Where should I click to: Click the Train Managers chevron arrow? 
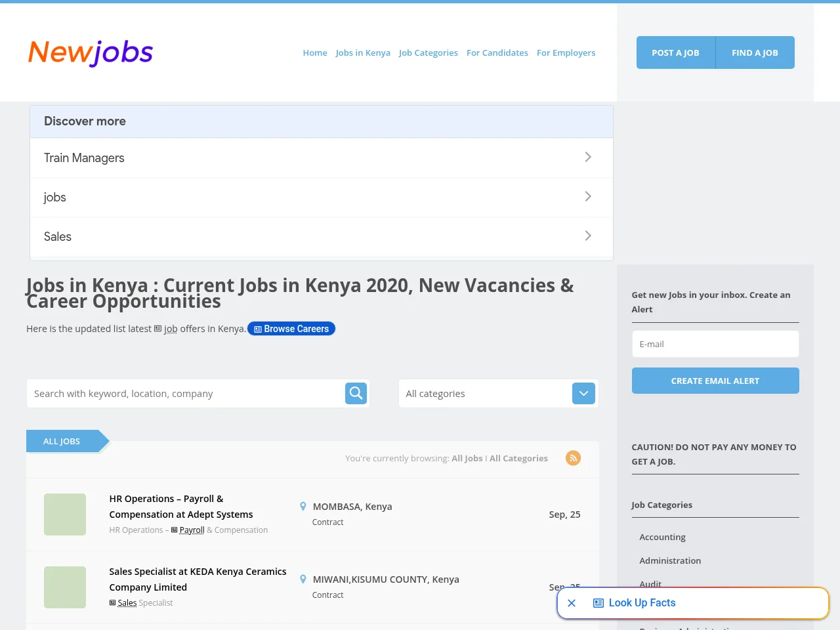pyautogui.click(x=588, y=157)
